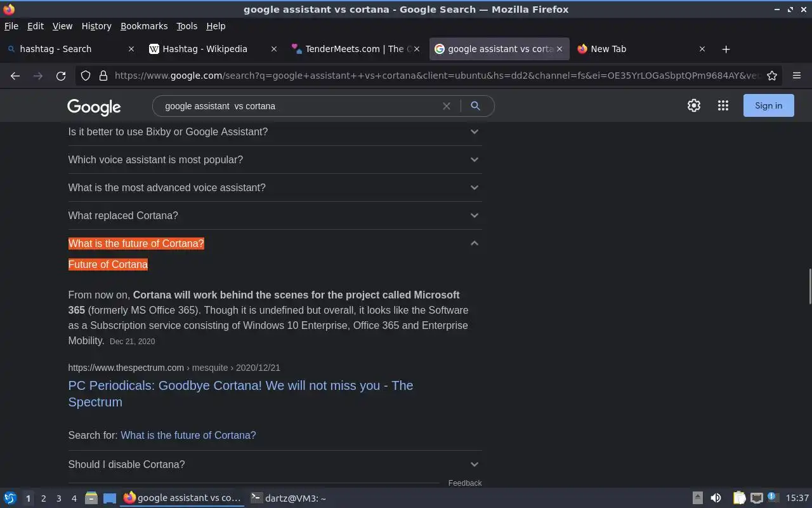Collapse 'What is the future of Cortana?'
Image resolution: width=812 pixels, height=508 pixels.
tap(275, 243)
